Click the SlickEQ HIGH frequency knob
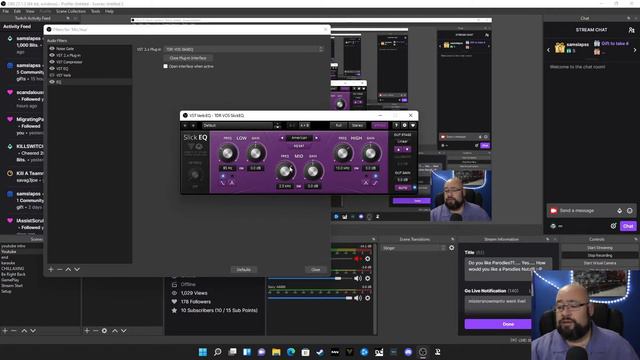The image size is (640, 360). (343, 153)
